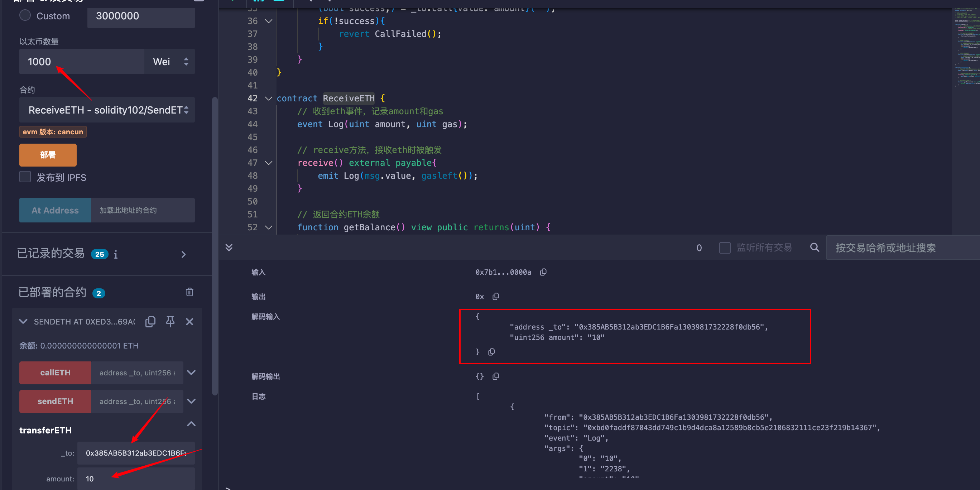
Task: Copy the 解码输出 decoded output
Action: (x=496, y=376)
